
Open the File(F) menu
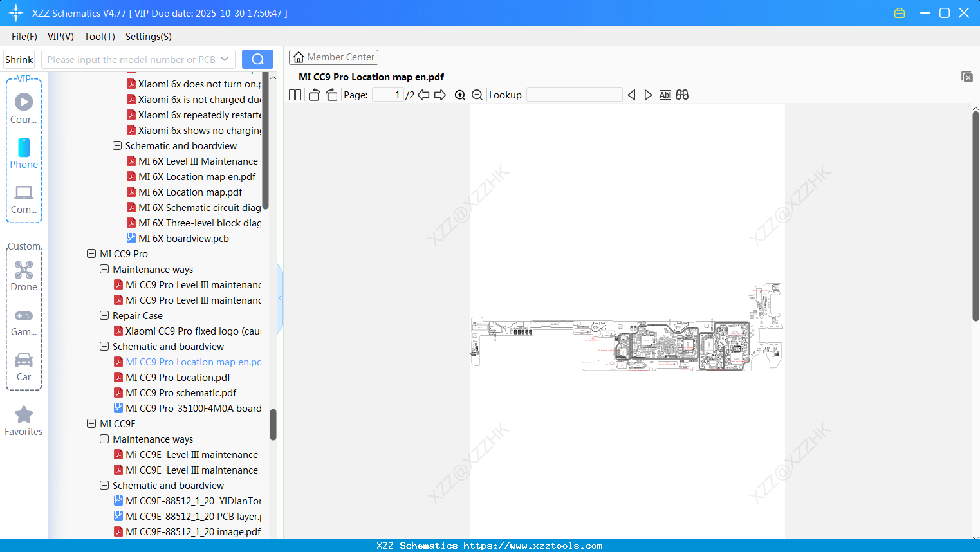pyautogui.click(x=24, y=37)
